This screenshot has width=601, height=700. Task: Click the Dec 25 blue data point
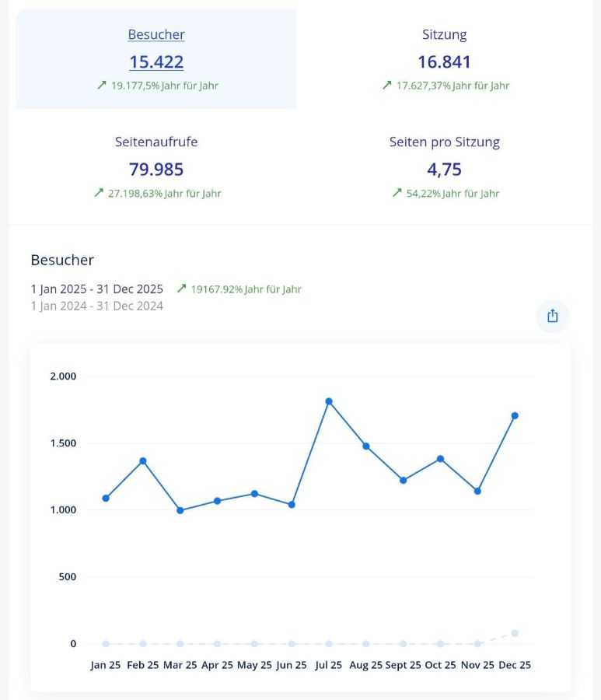(x=515, y=415)
